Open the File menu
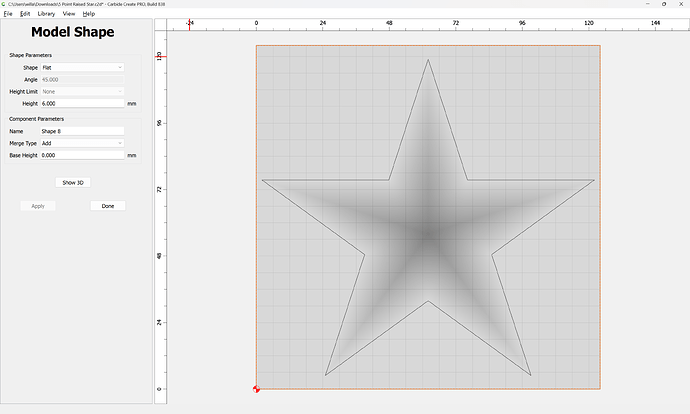 (7, 14)
